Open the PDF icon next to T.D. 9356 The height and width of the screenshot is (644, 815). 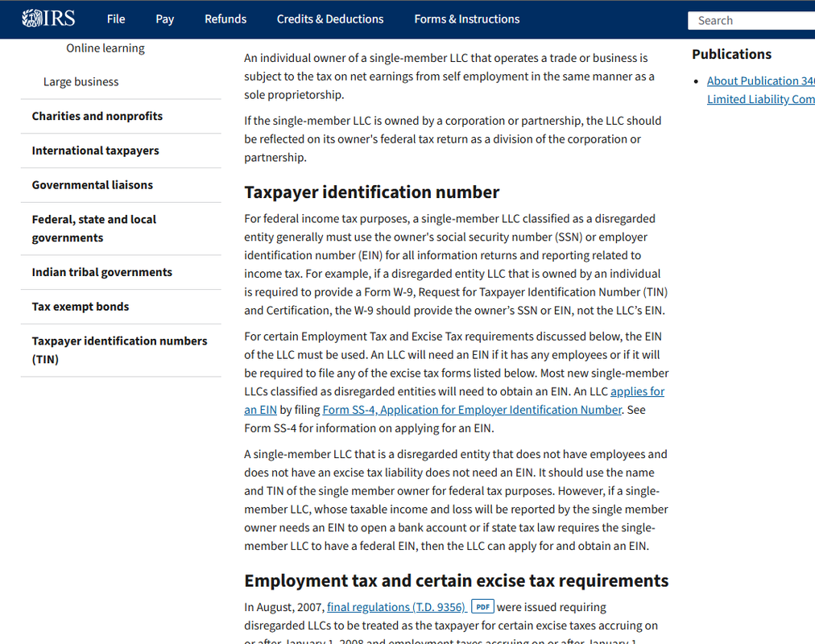[482, 607]
